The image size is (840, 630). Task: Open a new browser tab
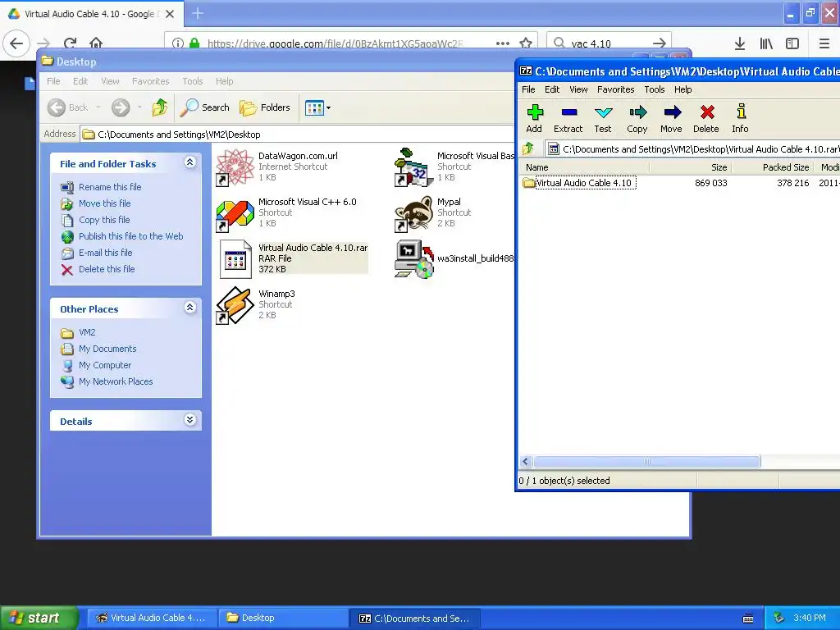(x=197, y=13)
